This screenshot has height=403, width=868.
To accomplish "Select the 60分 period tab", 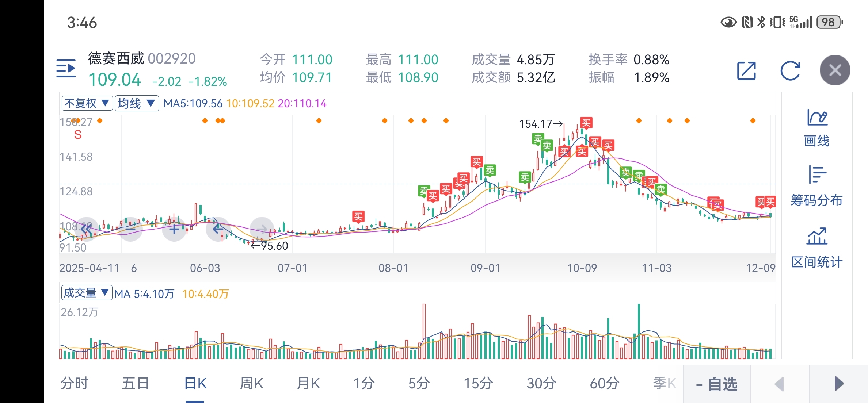I will (605, 384).
